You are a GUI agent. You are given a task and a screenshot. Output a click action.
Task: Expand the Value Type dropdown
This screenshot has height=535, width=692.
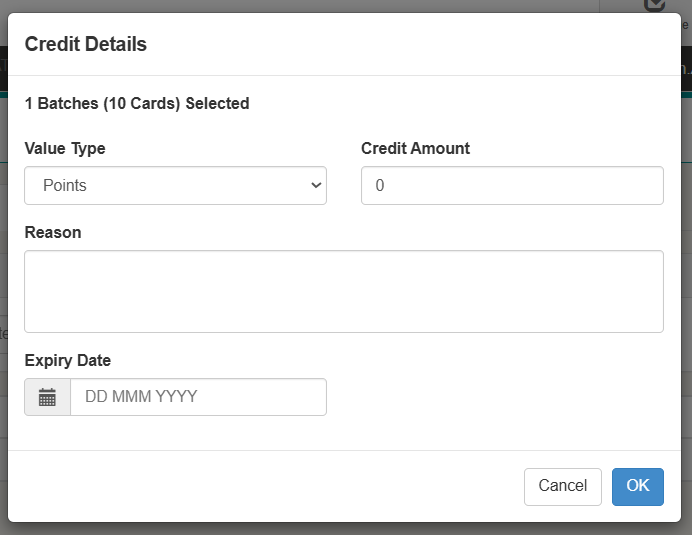point(175,185)
